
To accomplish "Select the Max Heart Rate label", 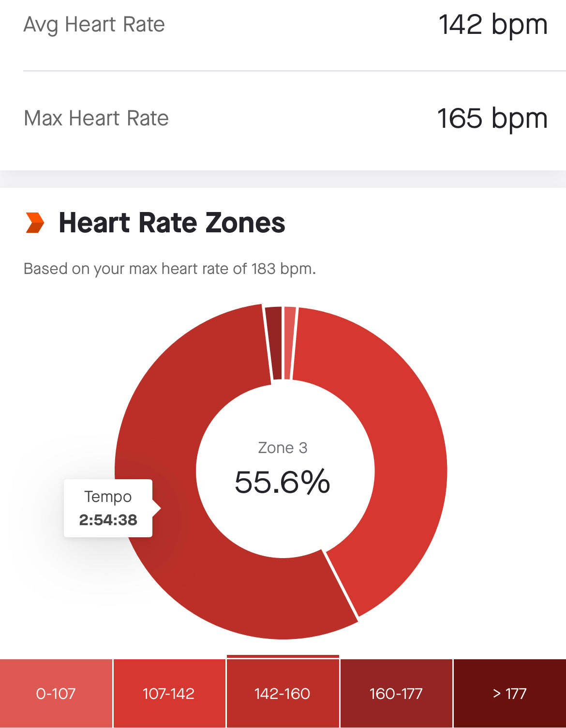I will click(x=96, y=119).
